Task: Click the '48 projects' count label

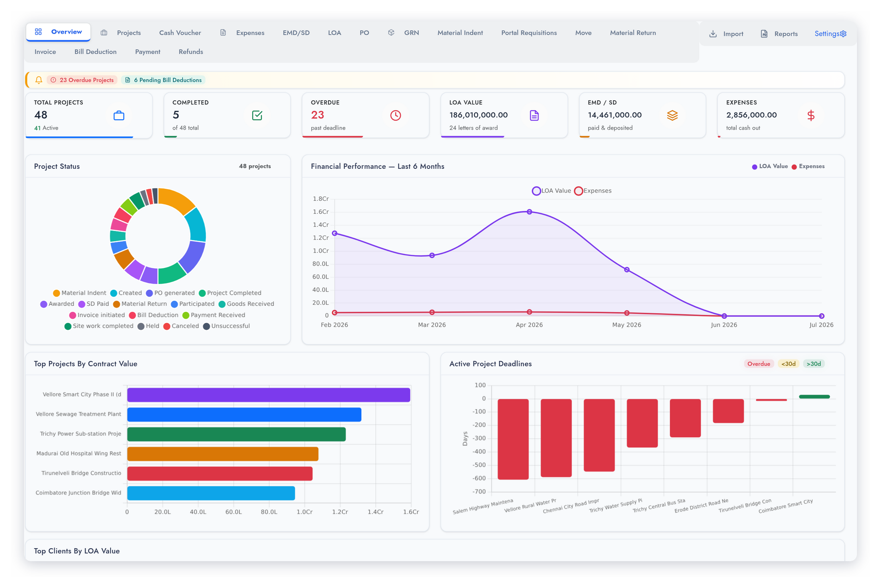Action: coord(255,167)
